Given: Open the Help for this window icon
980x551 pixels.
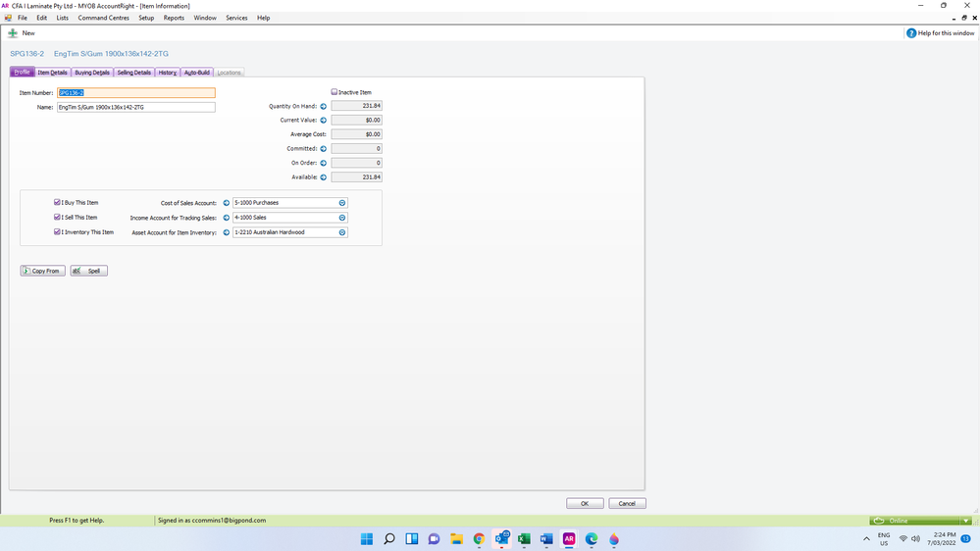Looking at the screenshot, I should point(911,33).
